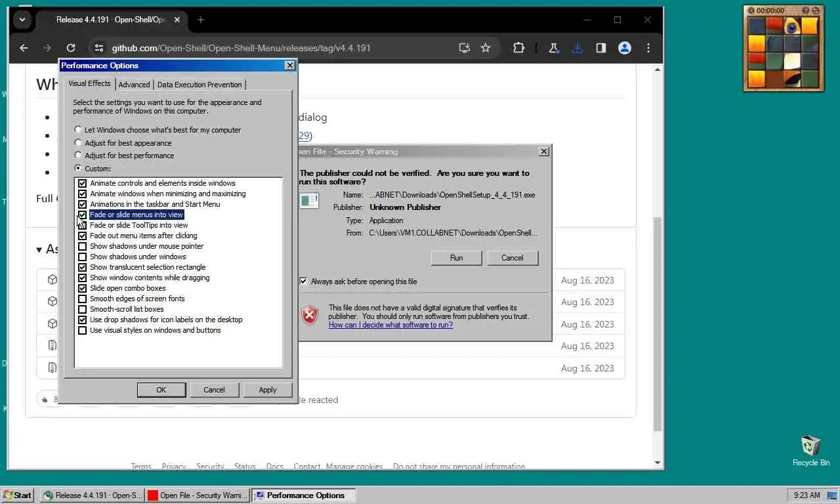Switch to the Visual Effects tab

tap(89, 83)
